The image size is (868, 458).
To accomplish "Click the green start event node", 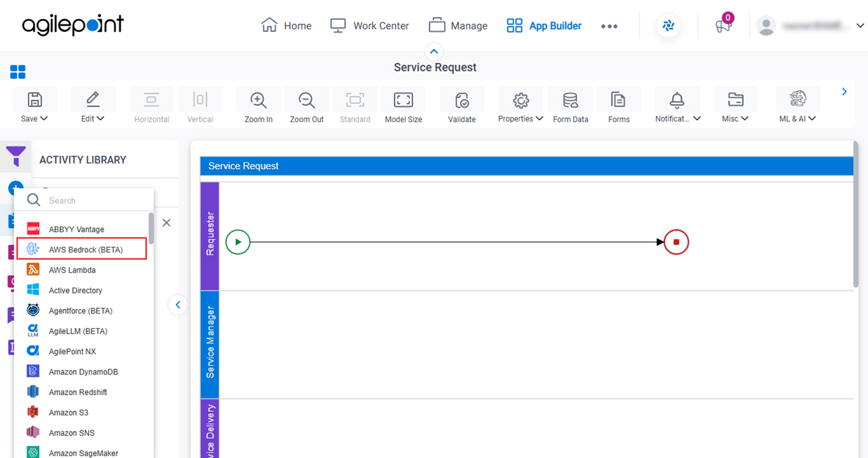I will click(238, 242).
